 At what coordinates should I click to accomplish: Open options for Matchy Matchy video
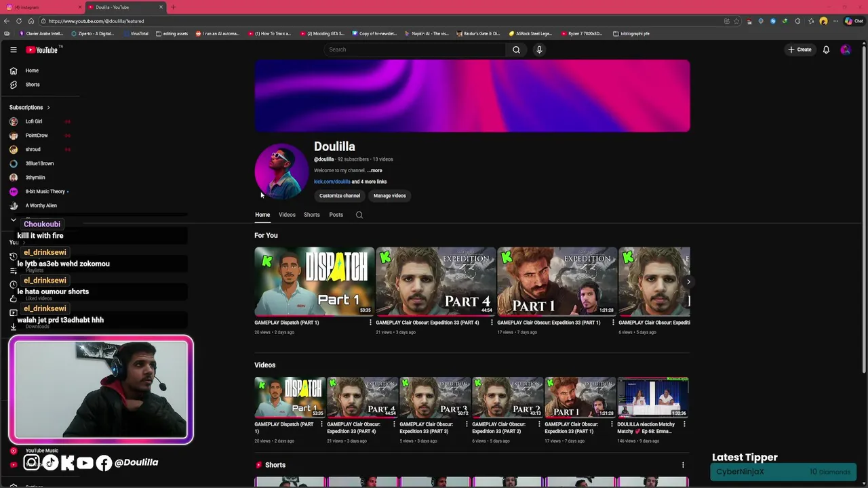pos(684,424)
